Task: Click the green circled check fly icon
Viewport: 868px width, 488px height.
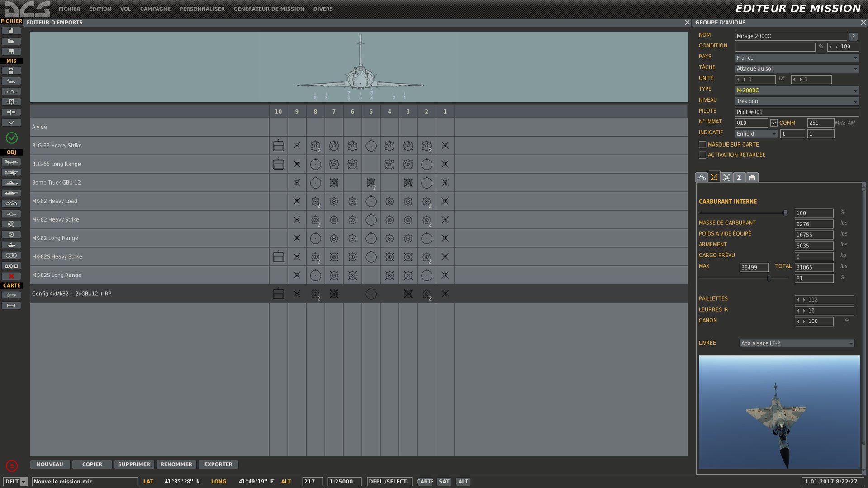Action: (x=12, y=137)
